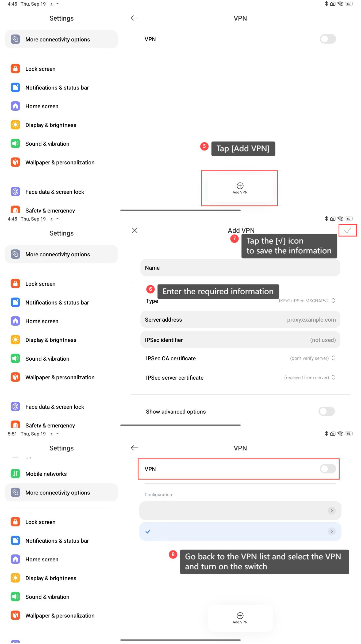Enable Show advanced options switch

tap(327, 411)
